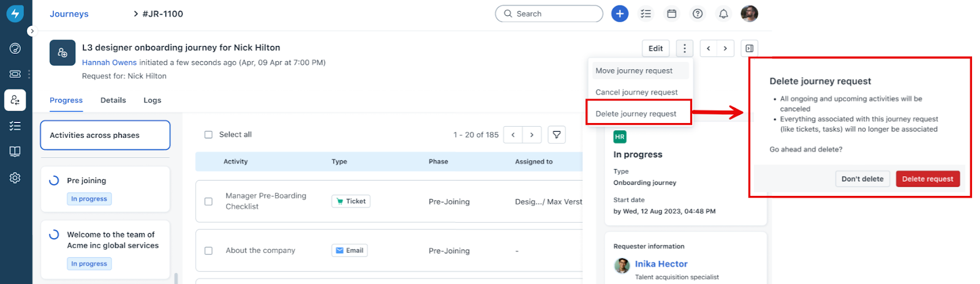Viewport: 980px width, 284px height.
Task: Click the Activity column header
Action: (236, 162)
